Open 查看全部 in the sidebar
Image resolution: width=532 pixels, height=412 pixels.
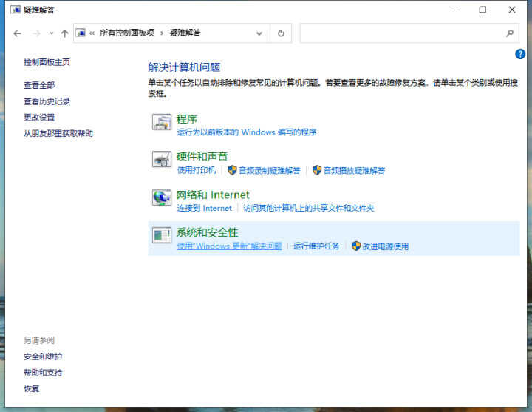[39, 85]
